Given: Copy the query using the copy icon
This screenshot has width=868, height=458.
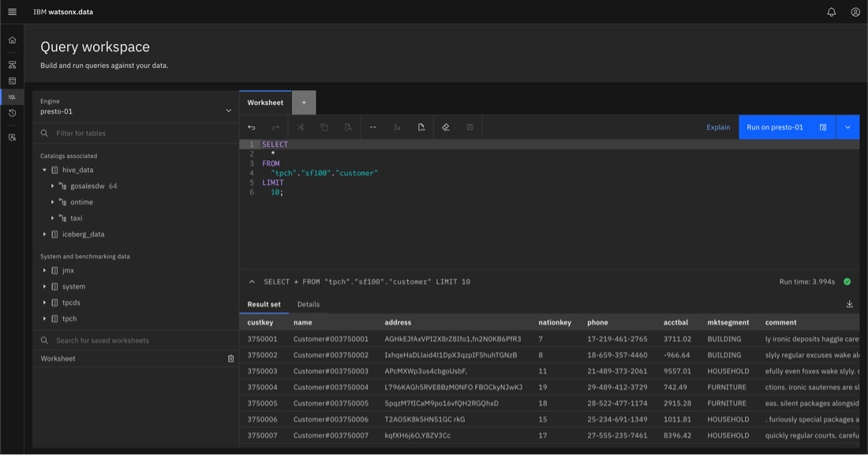Looking at the screenshot, I should click(324, 126).
